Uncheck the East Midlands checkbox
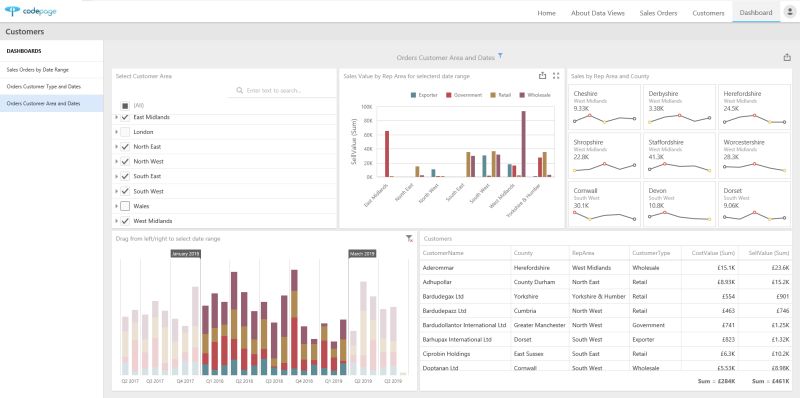Viewport: 800px width, 398px height. (125, 117)
